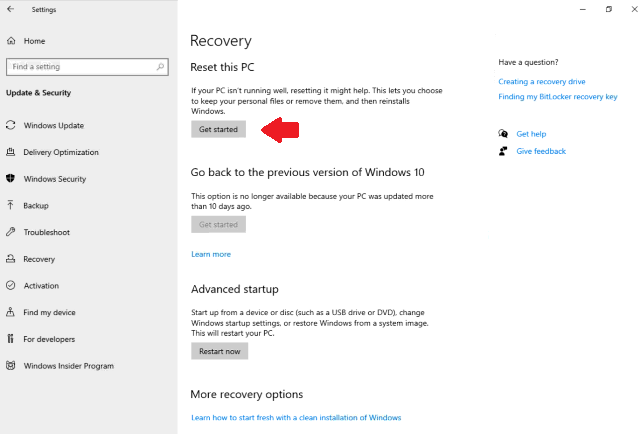Click the Home icon in sidebar
Image resolution: width=640 pixels, height=434 pixels.
[x=11, y=41]
